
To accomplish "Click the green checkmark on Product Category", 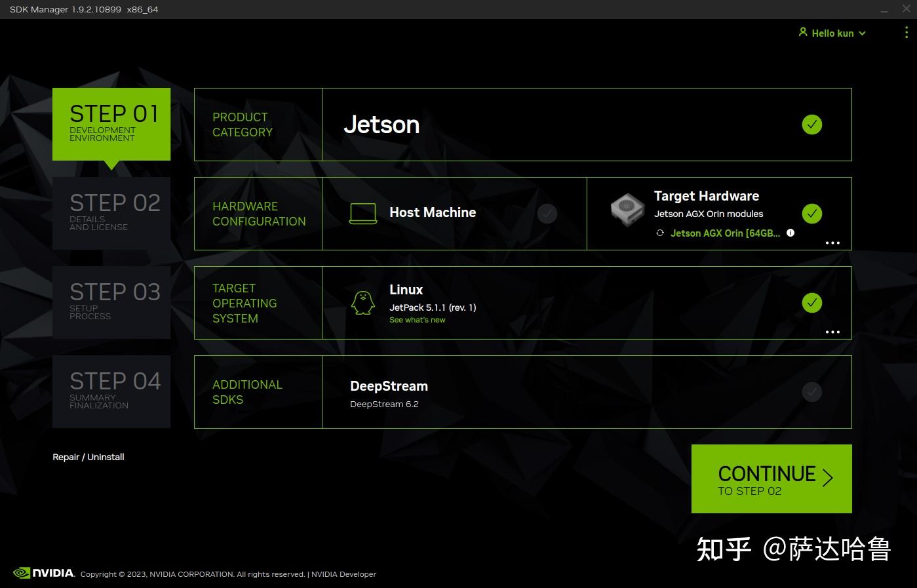I will pyautogui.click(x=811, y=125).
